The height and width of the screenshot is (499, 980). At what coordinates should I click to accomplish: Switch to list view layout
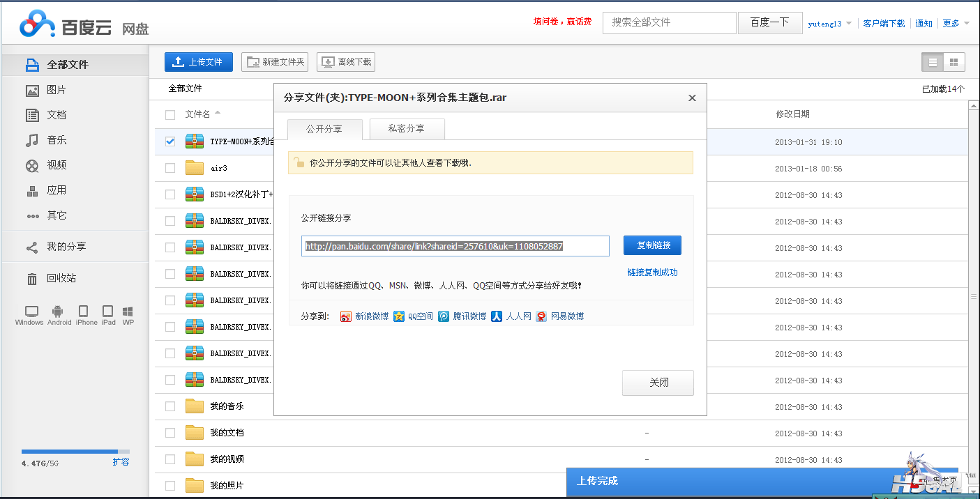coord(933,62)
